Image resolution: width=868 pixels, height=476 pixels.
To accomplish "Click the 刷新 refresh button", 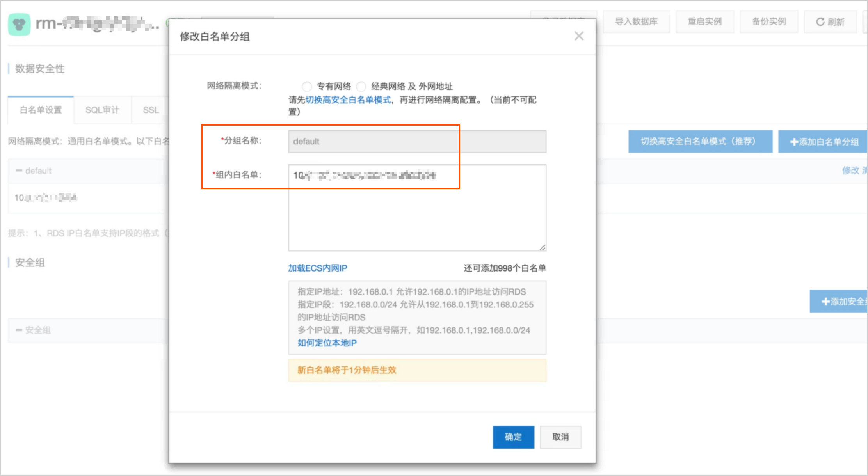I will (x=831, y=21).
